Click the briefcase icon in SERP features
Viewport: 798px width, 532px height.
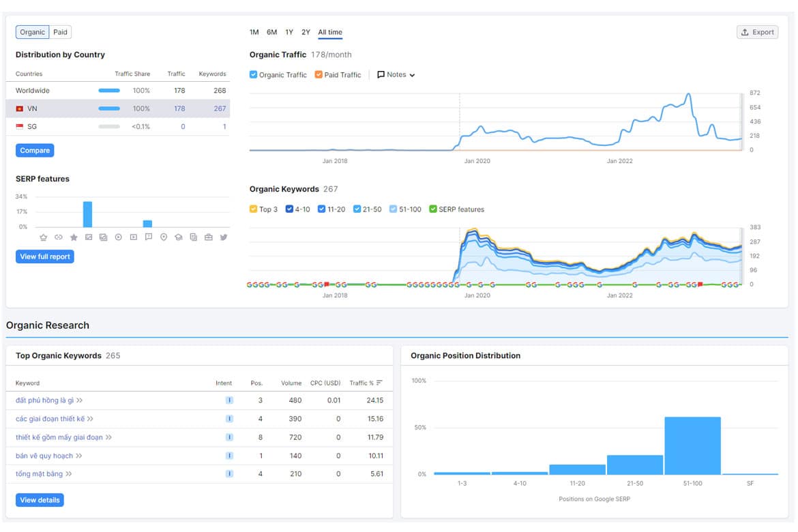[x=209, y=237]
